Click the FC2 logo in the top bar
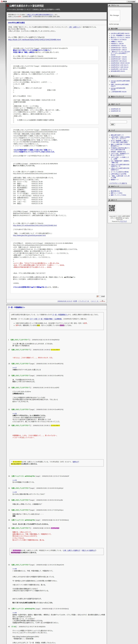Viewport: 138px width, 644px height. click(x=4, y=2)
